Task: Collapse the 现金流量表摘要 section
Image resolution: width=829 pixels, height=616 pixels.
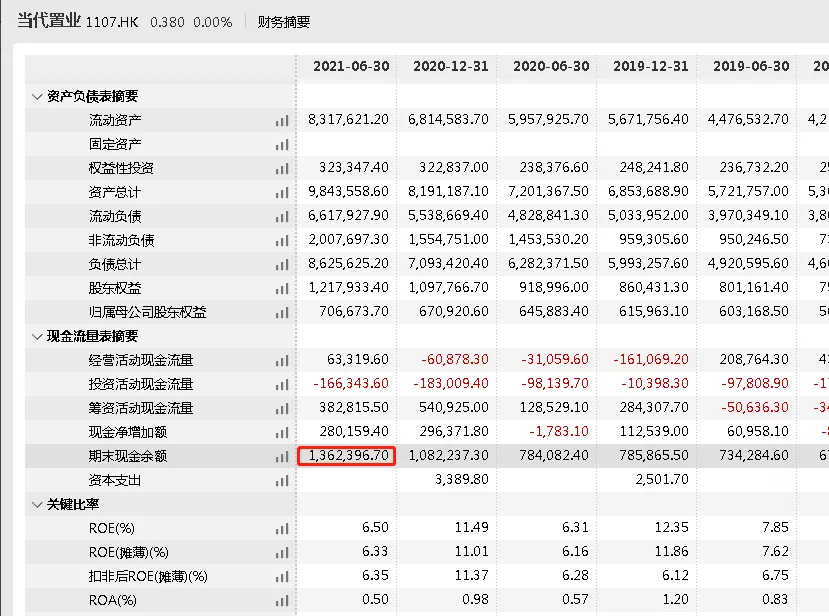Action: 38,336
